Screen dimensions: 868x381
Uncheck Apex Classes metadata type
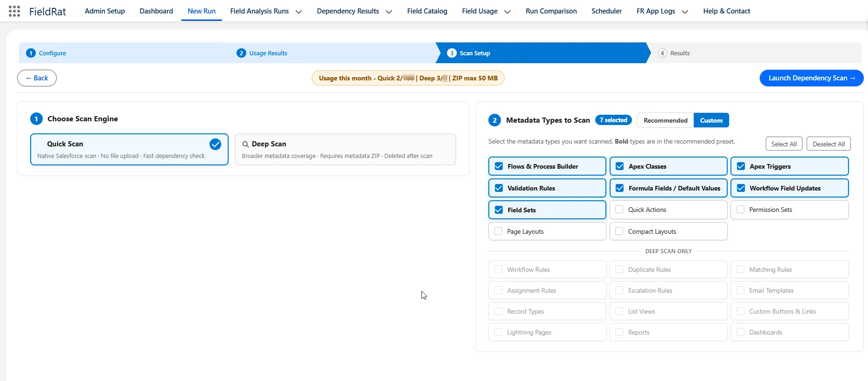pyautogui.click(x=619, y=166)
